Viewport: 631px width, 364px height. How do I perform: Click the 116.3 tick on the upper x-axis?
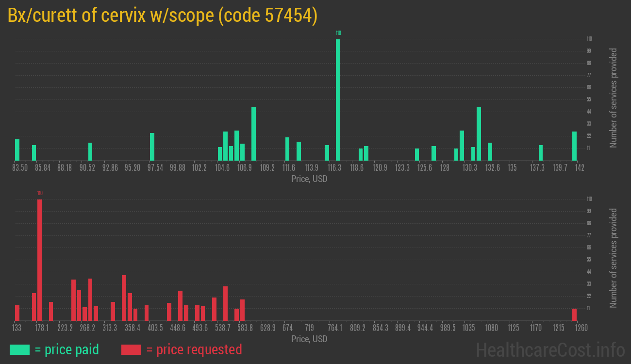pyautogui.click(x=334, y=168)
